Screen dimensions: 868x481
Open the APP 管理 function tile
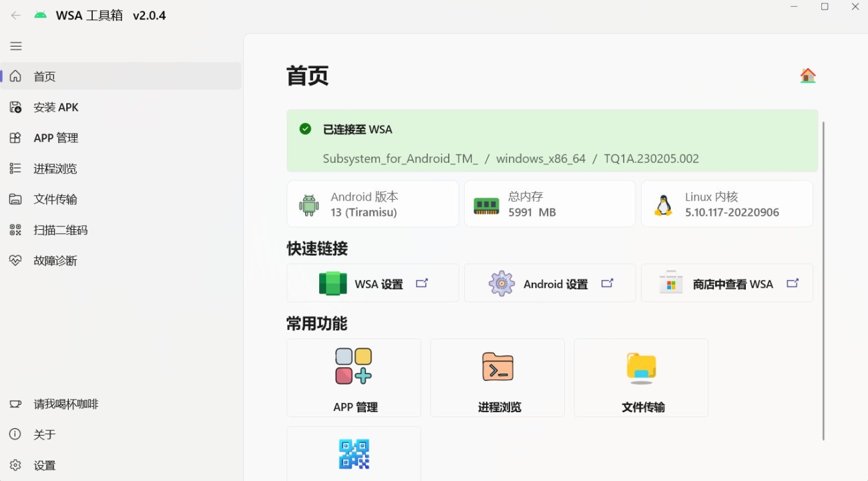[x=354, y=377]
